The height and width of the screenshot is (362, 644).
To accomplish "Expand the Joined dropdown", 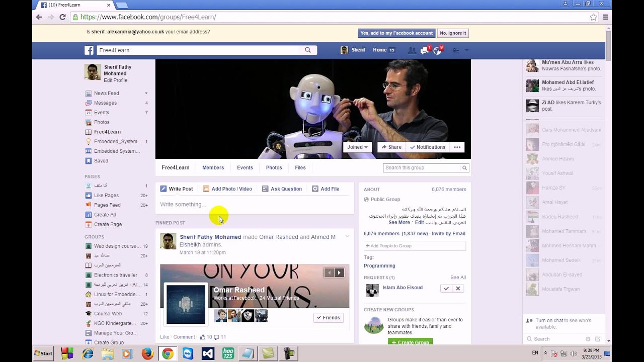I will click(358, 147).
